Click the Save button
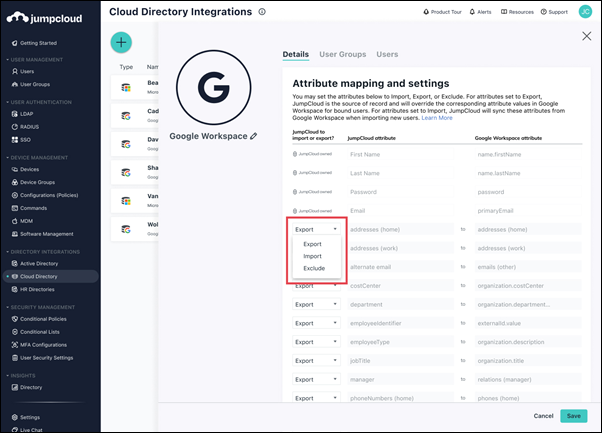This screenshot has height=433, width=602. pyautogui.click(x=573, y=415)
